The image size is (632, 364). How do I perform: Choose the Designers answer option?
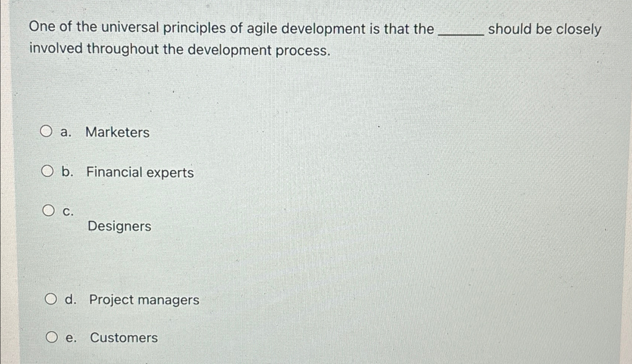[x=119, y=226]
